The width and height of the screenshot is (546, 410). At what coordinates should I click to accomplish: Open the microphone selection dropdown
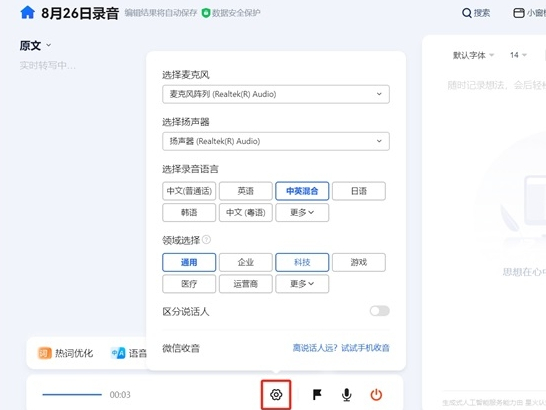276,94
